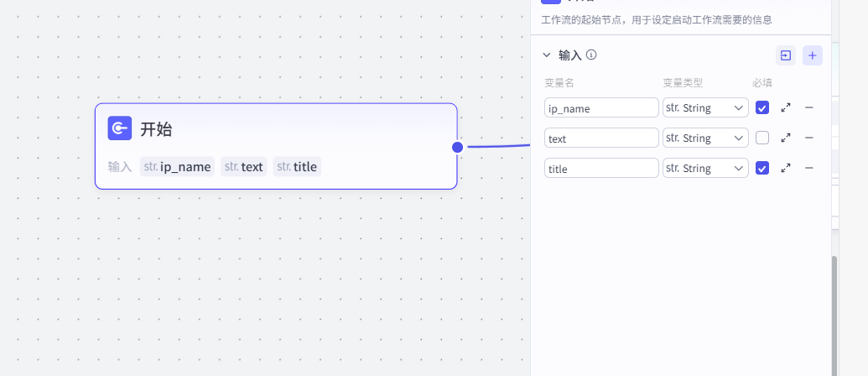Click the plus icon to add input variable
The image size is (868, 376).
pyautogui.click(x=812, y=55)
